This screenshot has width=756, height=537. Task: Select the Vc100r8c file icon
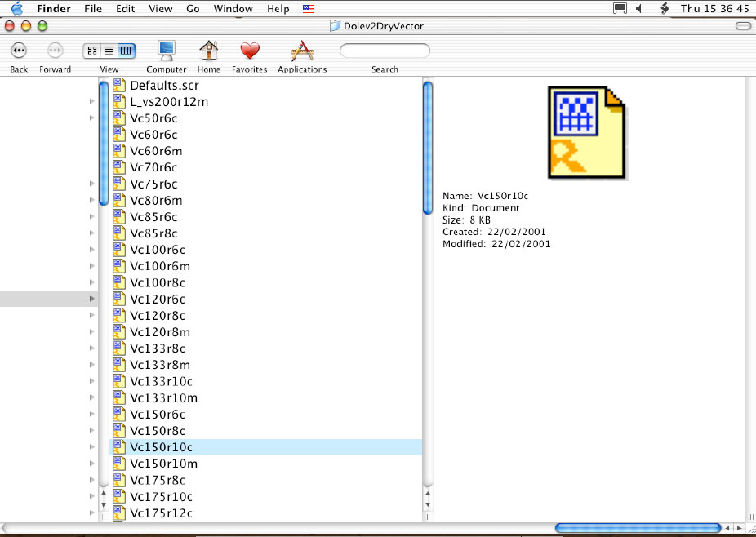[119, 282]
